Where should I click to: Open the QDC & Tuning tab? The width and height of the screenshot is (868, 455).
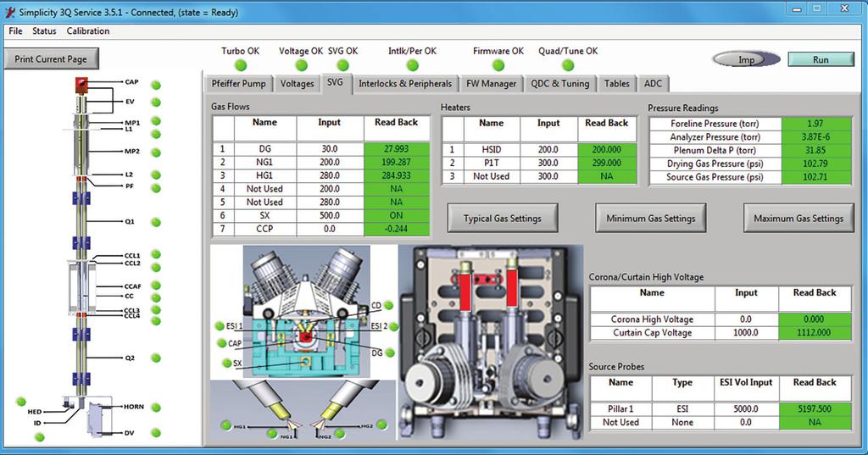coord(560,84)
